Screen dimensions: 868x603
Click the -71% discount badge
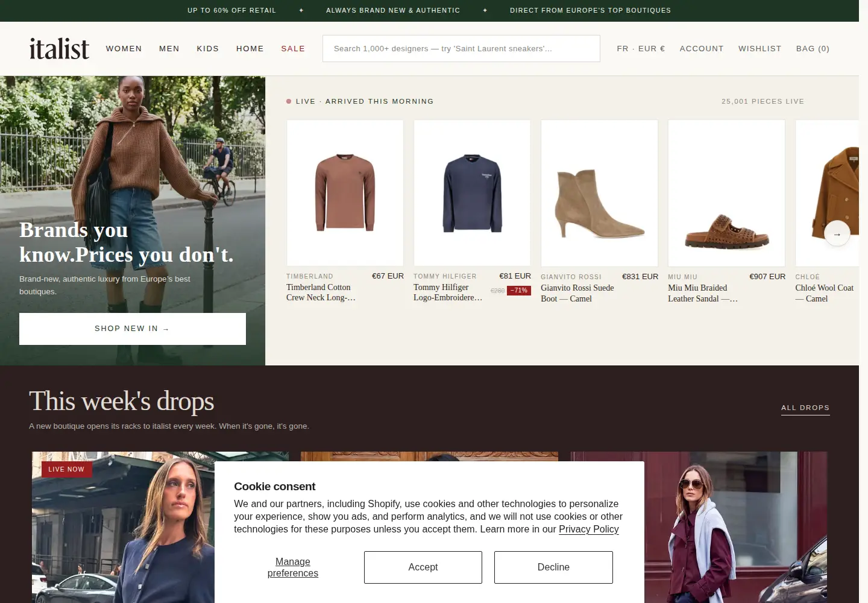point(519,291)
